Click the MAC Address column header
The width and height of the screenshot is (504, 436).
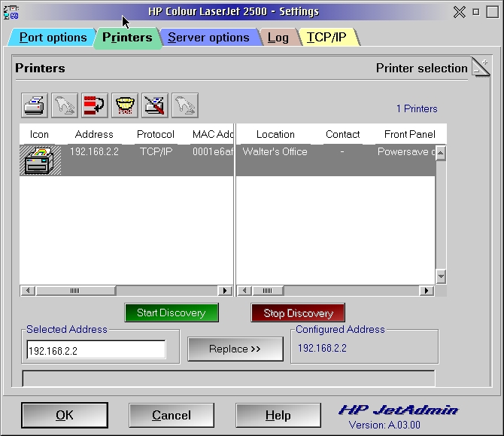(x=212, y=134)
